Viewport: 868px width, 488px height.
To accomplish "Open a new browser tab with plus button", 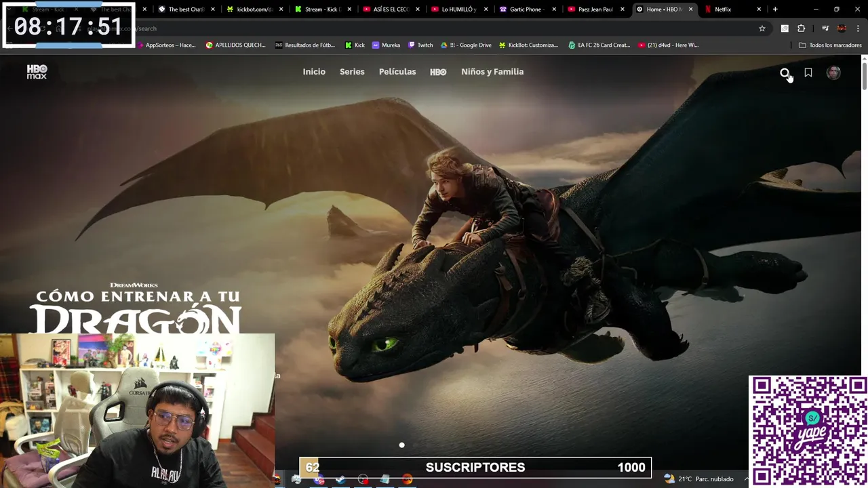I will 775,9.
